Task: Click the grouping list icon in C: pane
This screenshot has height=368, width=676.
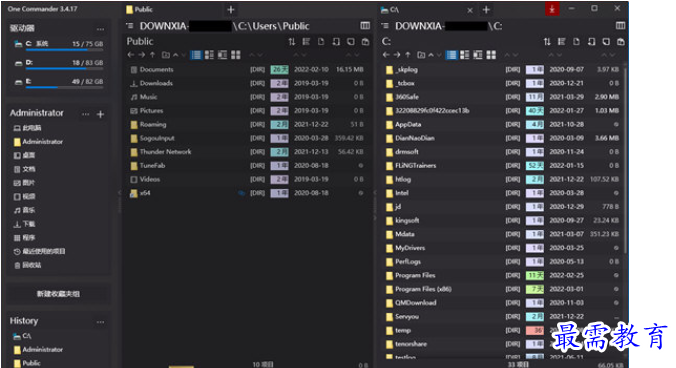Action: point(561,42)
